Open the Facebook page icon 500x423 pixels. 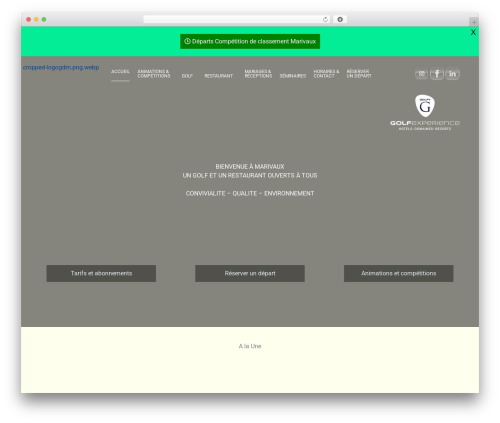tap(437, 74)
